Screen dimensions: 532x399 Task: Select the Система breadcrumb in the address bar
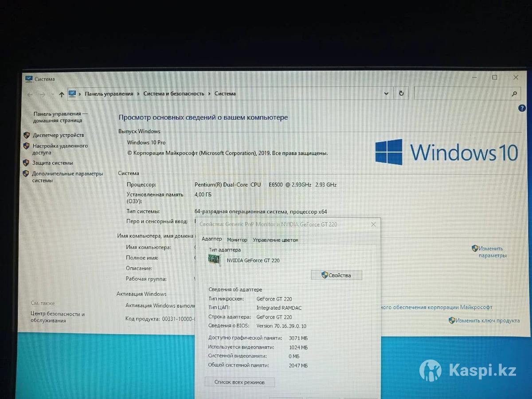(x=225, y=94)
